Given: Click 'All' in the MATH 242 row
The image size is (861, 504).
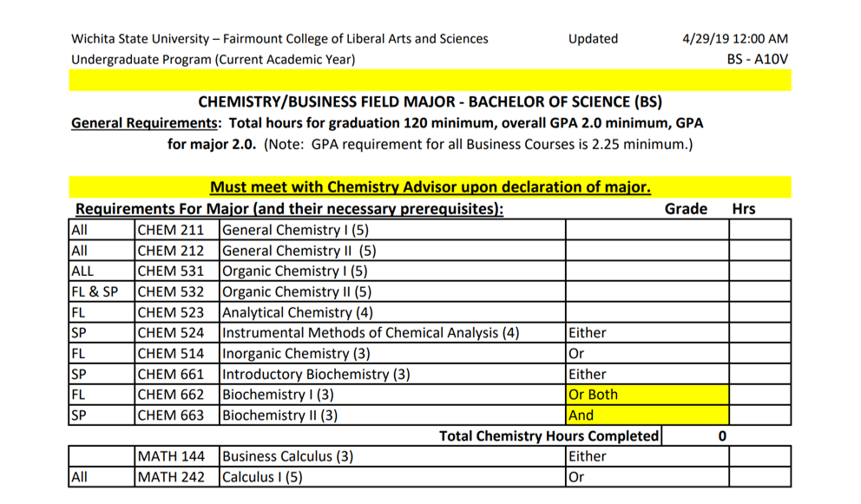Looking at the screenshot, I should tap(79, 477).
